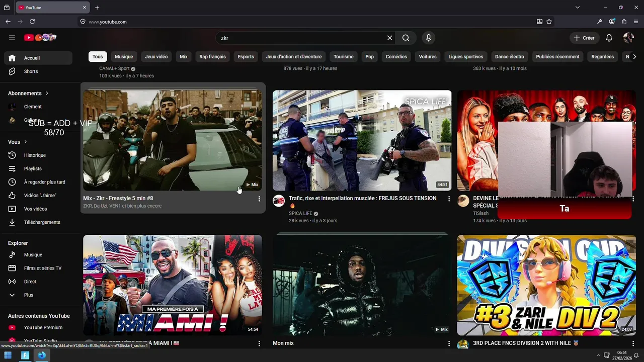Reload the page in browser
The image size is (644, 362).
32,22
